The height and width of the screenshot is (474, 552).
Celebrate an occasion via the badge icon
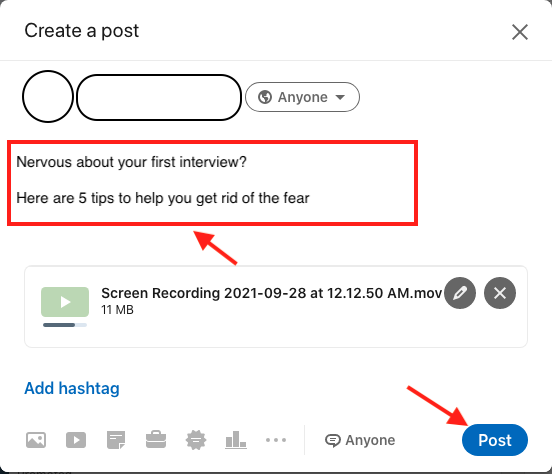(x=196, y=440)
